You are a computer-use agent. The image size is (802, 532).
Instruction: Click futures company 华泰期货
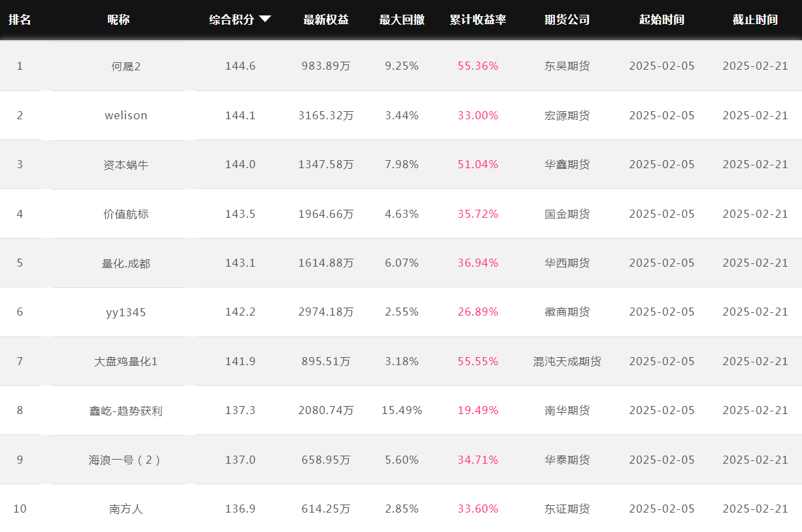[x=567, y=460]
